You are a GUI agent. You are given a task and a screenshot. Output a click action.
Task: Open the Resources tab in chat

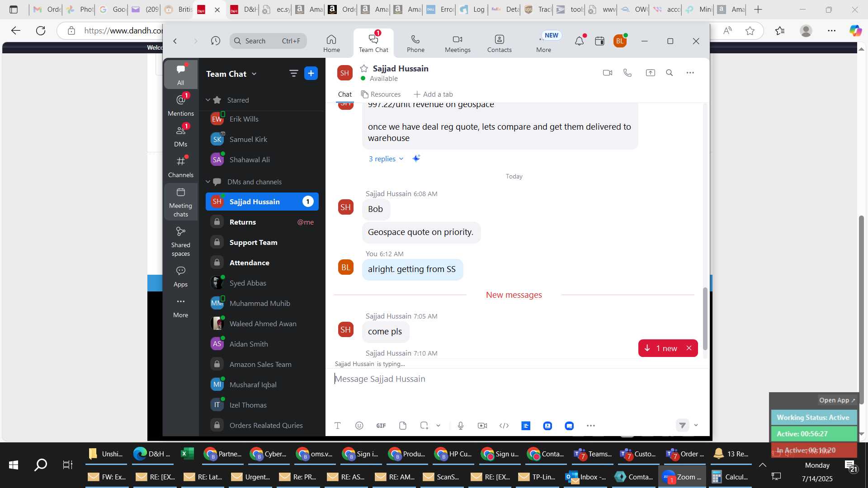pos(381,94)
